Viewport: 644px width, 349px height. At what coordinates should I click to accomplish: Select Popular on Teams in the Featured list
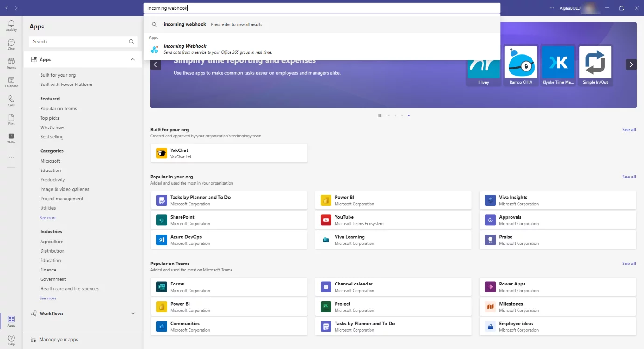pyautogui.click(x=58, y=109)
